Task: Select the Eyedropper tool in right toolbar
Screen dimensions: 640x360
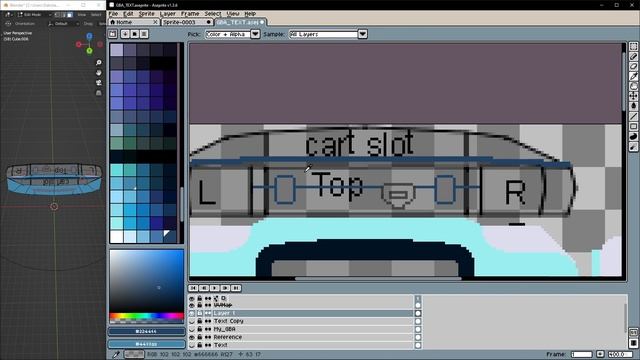Action: pyautogui.click(x=633, y=76)
